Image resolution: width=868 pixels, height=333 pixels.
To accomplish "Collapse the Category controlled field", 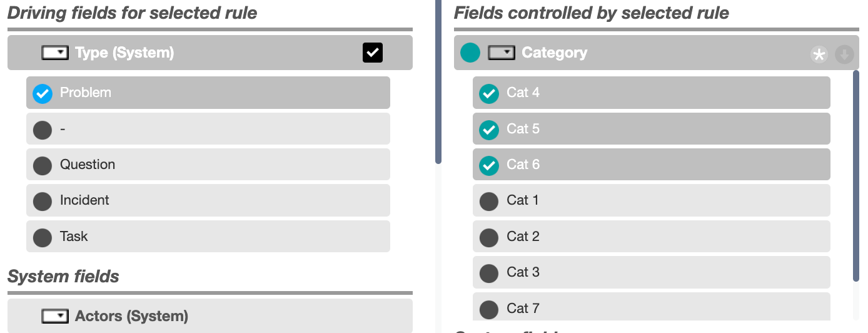I will tap(657, 53).
